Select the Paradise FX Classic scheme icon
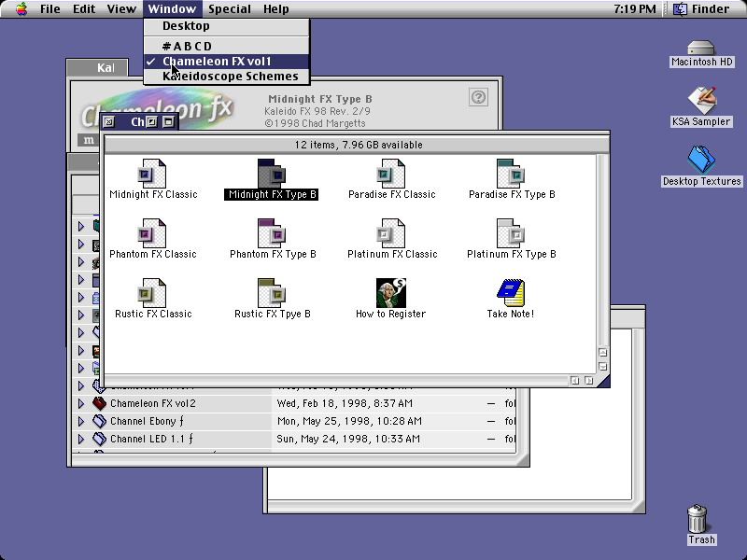This screenshot has height=560, width=747. (391, 174)
